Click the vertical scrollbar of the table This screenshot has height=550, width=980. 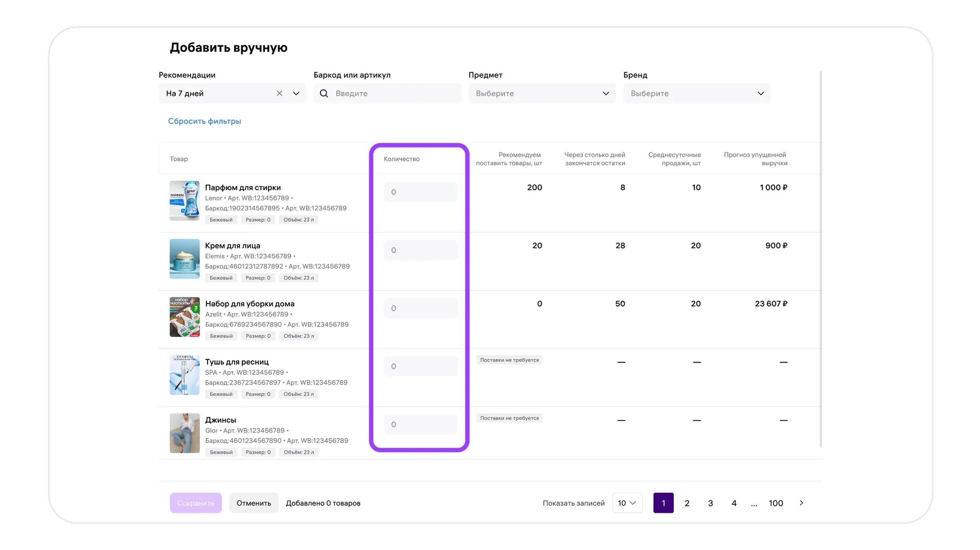[821, 259]
